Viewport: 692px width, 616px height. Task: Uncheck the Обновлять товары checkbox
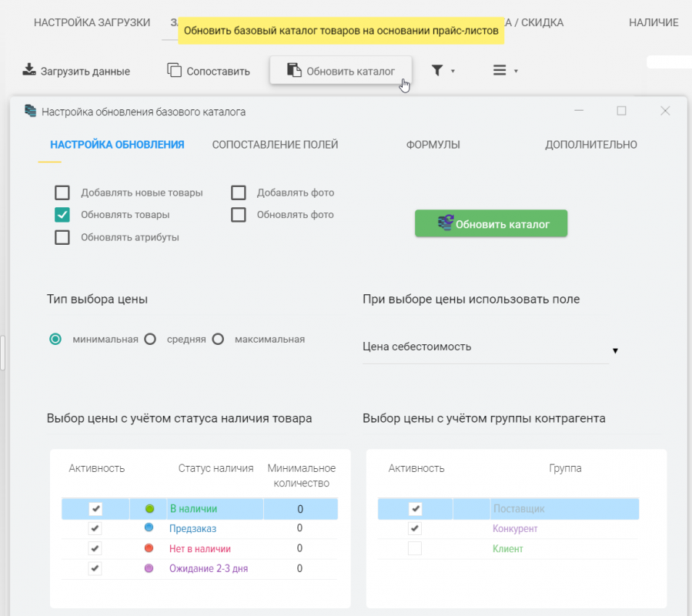tap(62, 215)
